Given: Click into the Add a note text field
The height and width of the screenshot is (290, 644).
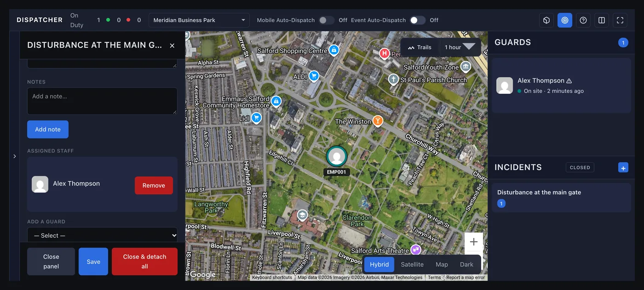Looking at the screenshot, I should coord(102,101).
